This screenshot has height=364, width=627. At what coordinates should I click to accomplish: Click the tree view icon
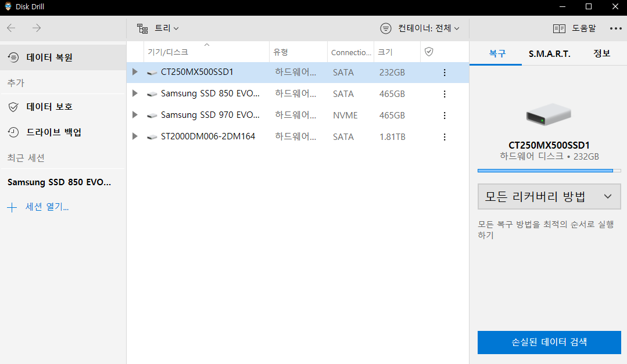pyautogui.click(x=142, y=28)
